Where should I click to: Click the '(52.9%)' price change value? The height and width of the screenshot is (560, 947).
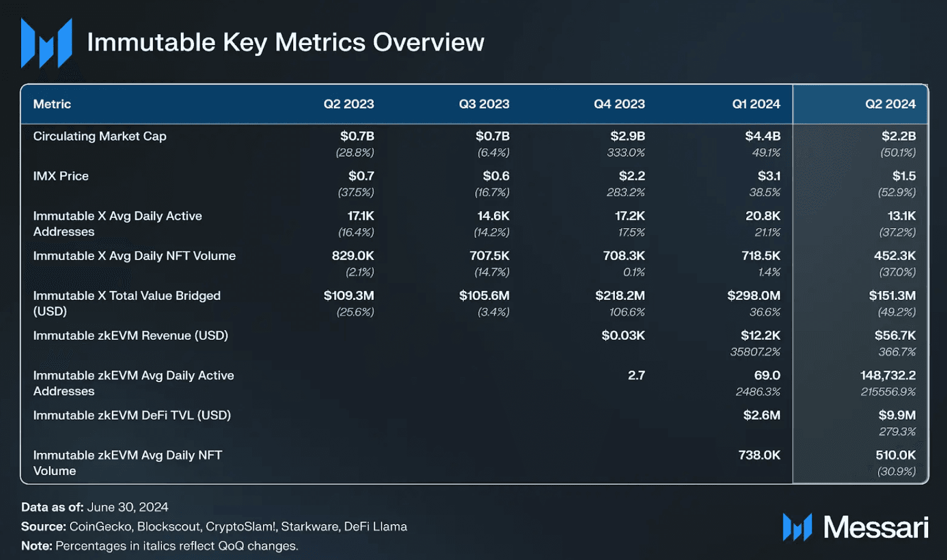897,192
